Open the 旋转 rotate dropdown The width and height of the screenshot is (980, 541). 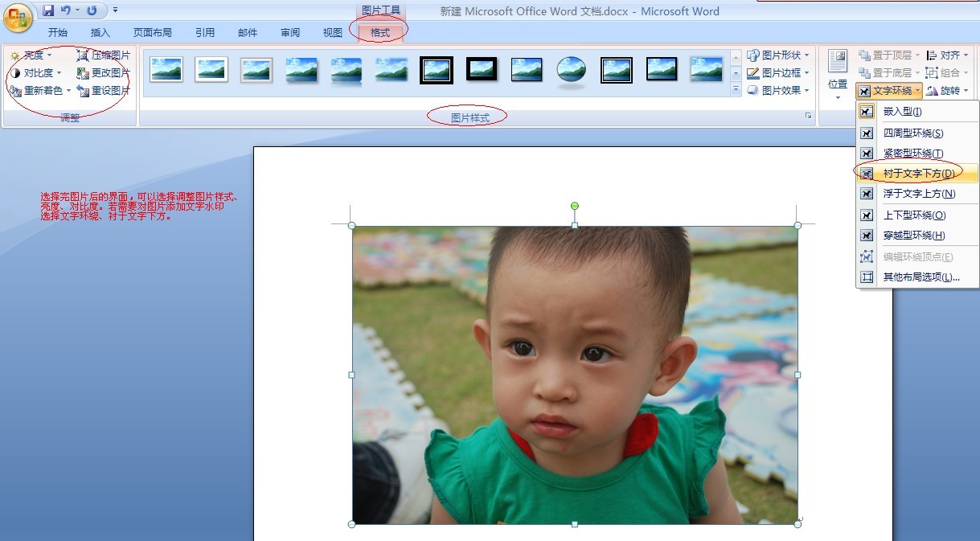(x=949, y=91)
